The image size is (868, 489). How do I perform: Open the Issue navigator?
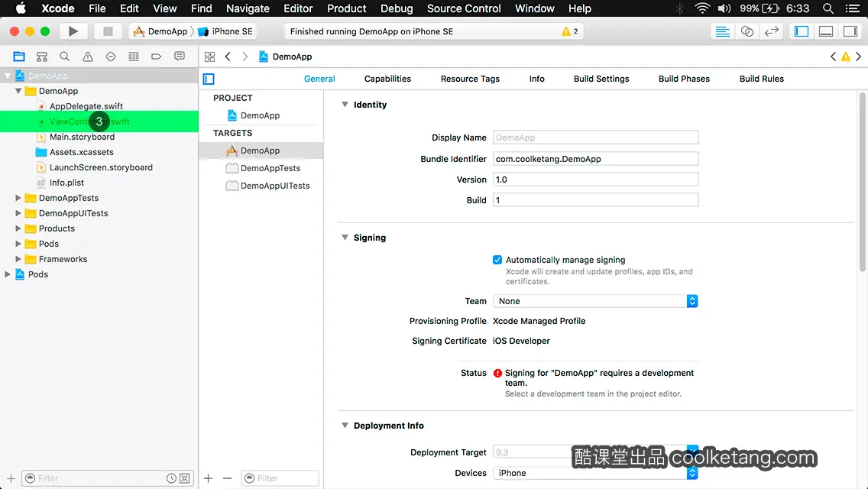[x=87, y=57]
